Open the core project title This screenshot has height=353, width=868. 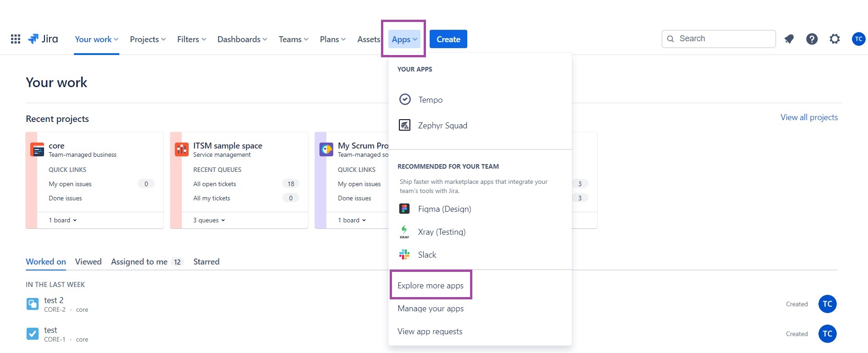click(x=56, y=146)
